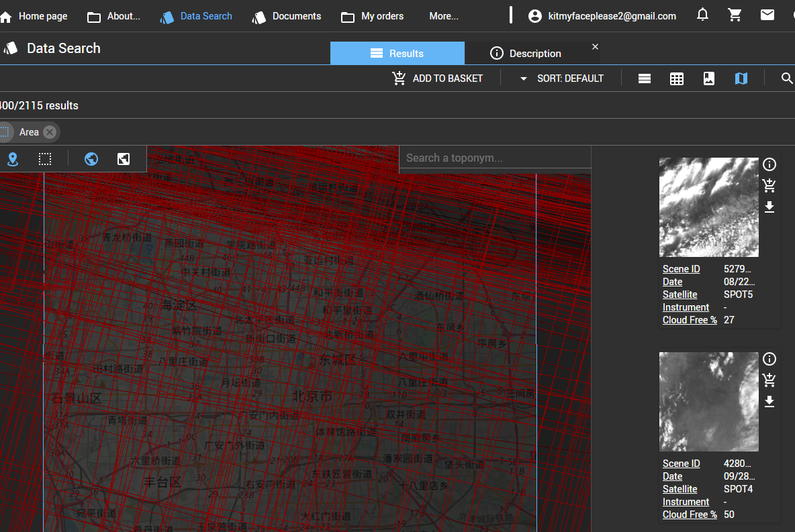This screenshot has height=532, width=795.
Task: Click Satellite label of SPOT4 card
Action: (680, 489)
